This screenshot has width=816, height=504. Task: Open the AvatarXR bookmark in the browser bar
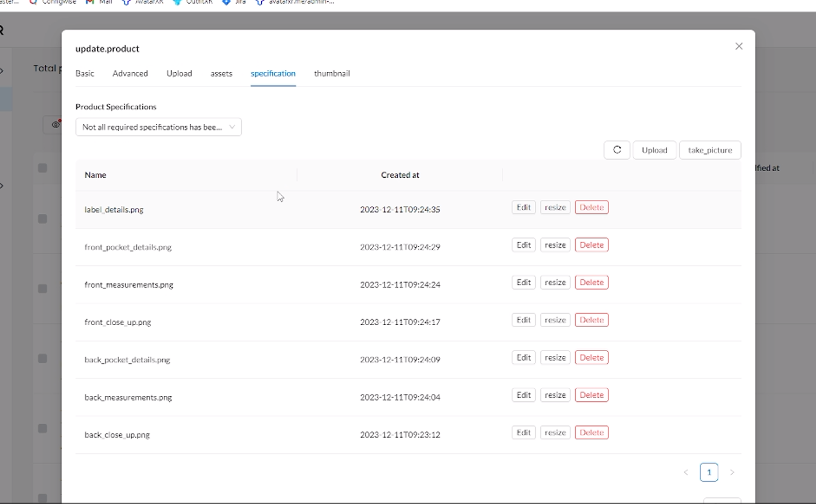click(143, 2)
